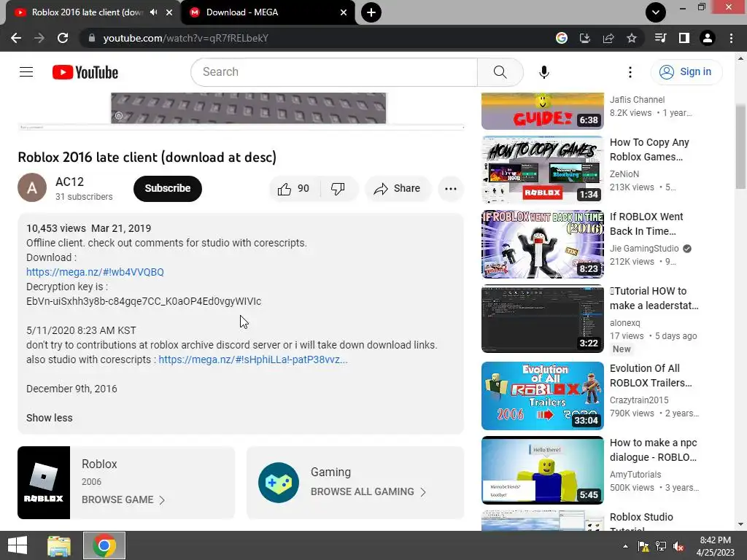
Task: Open the If ROBLOX Went Back In Time thumbnail
Action: point(542,244)
